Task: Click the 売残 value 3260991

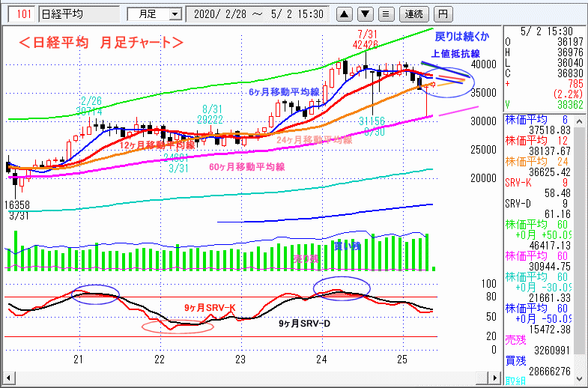Action: 551,351
